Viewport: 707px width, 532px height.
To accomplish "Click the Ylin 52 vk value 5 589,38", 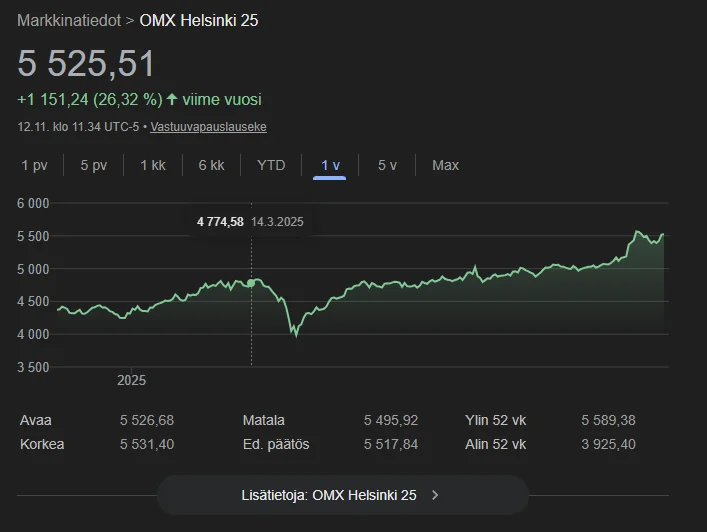I will tap(608, 420).
